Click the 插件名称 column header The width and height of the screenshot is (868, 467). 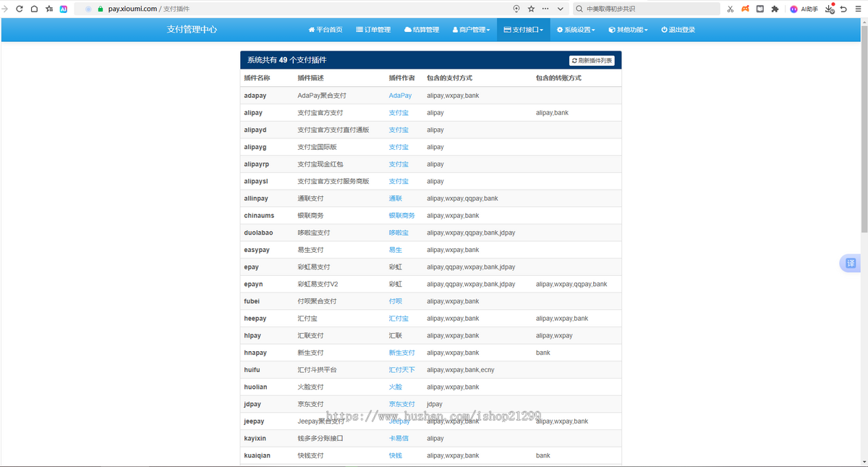(x=257, y=78)
